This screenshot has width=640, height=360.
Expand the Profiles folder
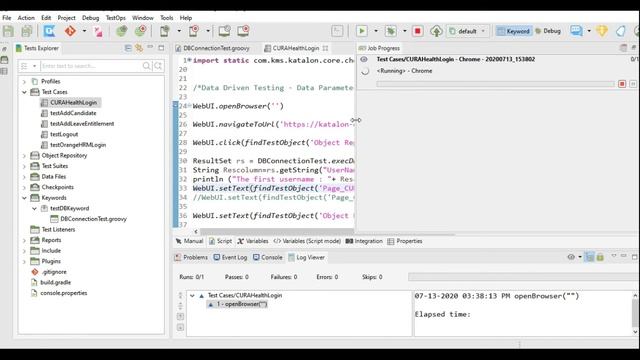pos(24,82)
